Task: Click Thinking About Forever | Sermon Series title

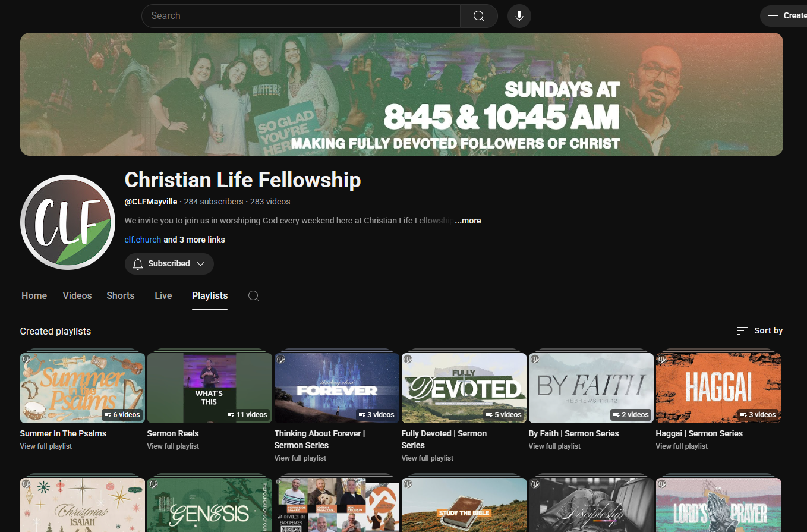Action: (x=320, y=439)
